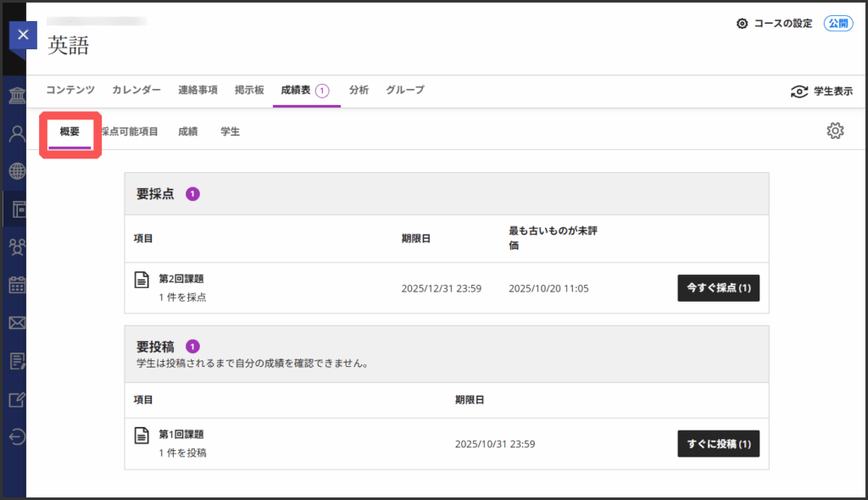
Task: Click the sign out icon in sidebar
Action: [x=17, y=436]
